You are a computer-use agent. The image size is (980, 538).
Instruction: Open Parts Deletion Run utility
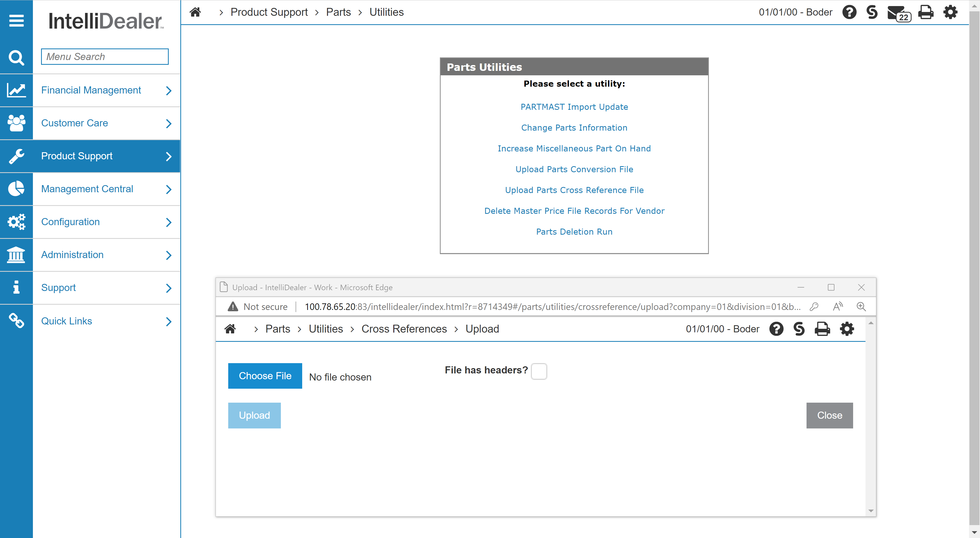pyautogui.click(x=574, y=232)
